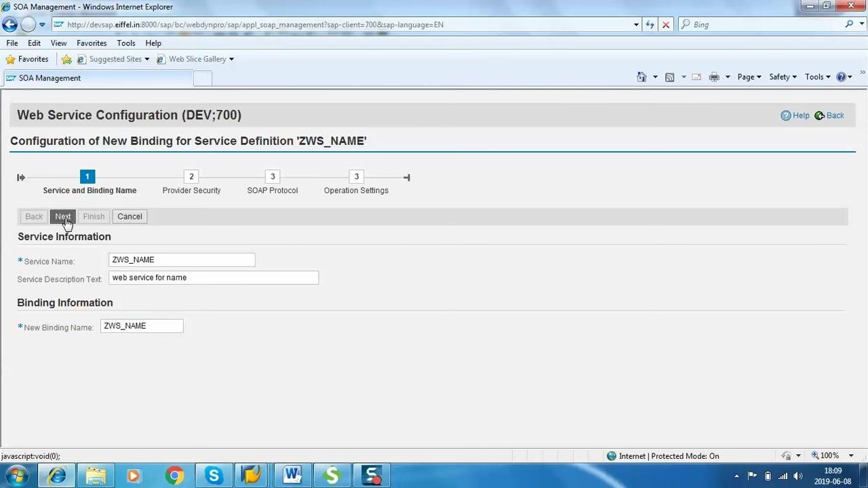The image size is (868, 488).
Task: Click the RSS Feeds icon
Action: click(669, 77)
